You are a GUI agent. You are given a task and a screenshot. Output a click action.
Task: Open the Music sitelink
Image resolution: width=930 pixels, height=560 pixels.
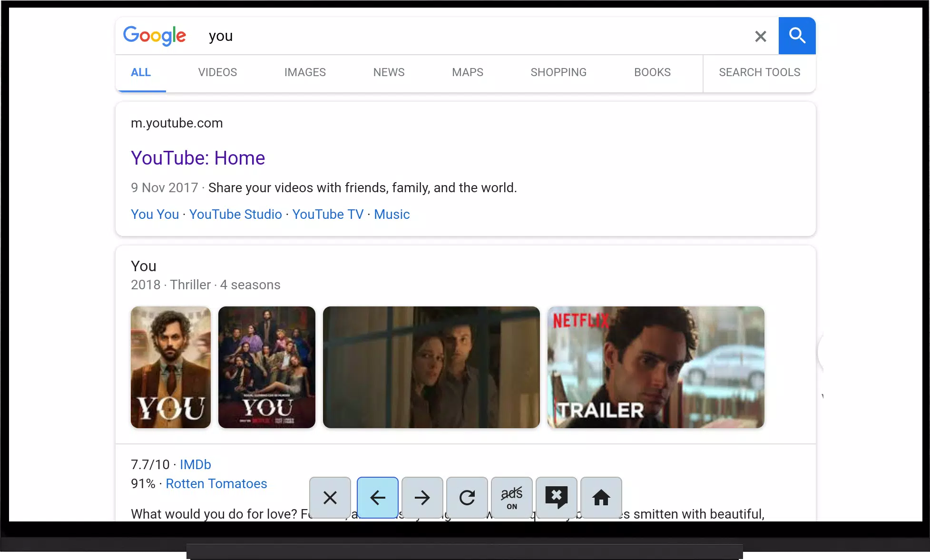coord(392,215)
